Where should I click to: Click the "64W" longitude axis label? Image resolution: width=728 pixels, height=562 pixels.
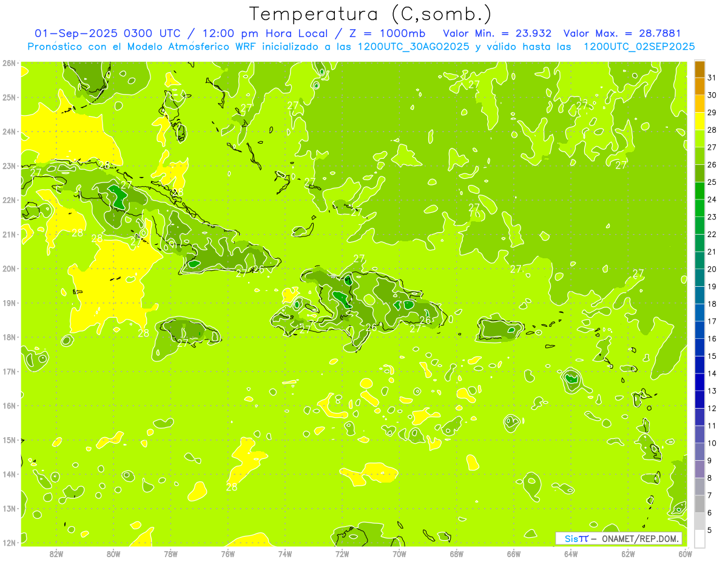[x=571, y=554]
